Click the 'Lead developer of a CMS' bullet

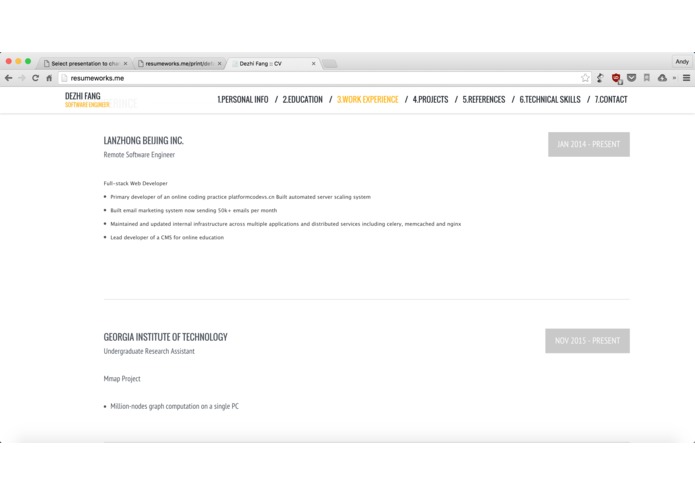point(167,237)
